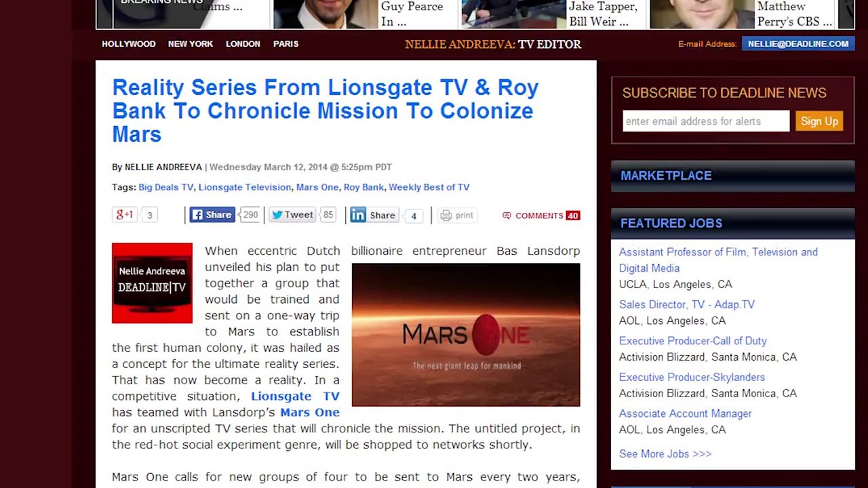Open the Paris section
The image size is (868, 488).
tap(285, 44)
